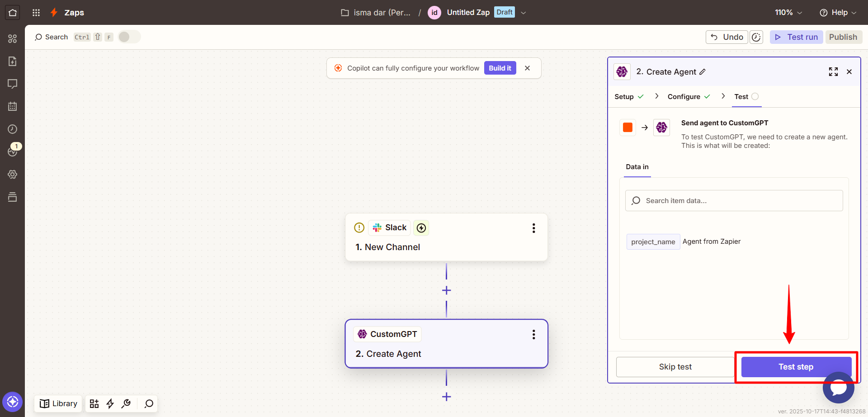Click the Test step button
This screenshot has width=868, height=417.
pyautogui.click(x=796, y=367)
